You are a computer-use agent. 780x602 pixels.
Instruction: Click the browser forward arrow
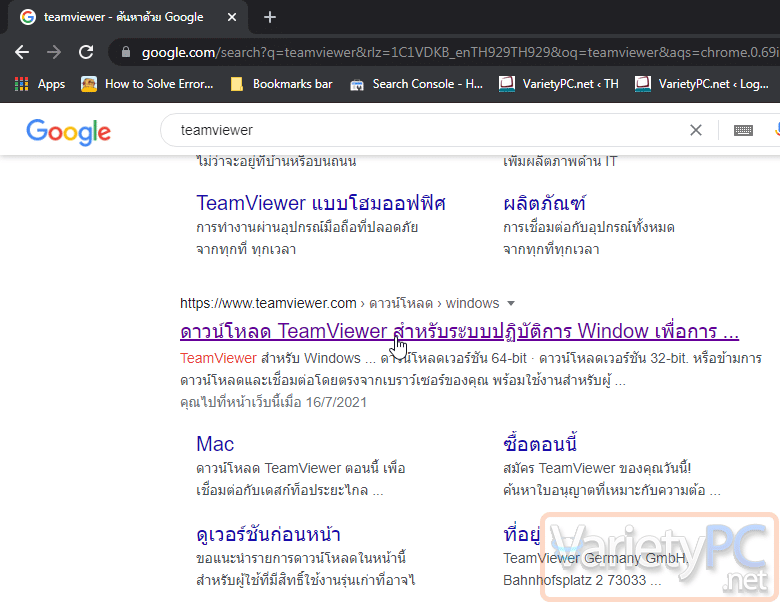pos(54,52)
